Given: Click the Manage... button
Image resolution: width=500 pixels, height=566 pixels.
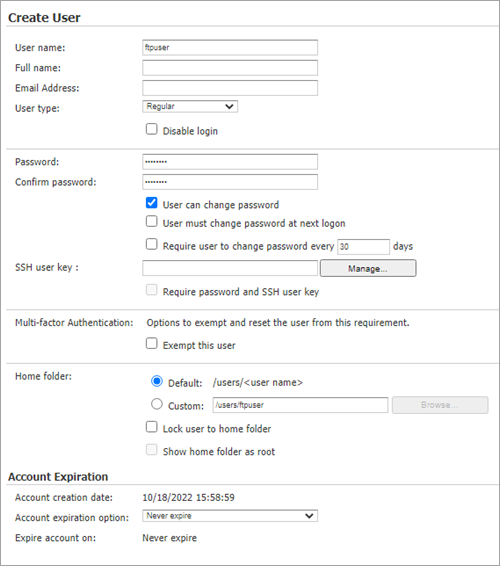Looking at the screenshot, I should (368, 268).
